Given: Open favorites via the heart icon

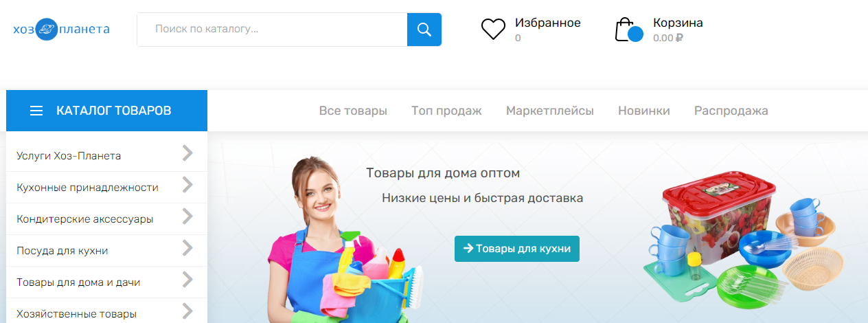Looking at the screenshot, I should pyautogui.click(x=493, y=30).
